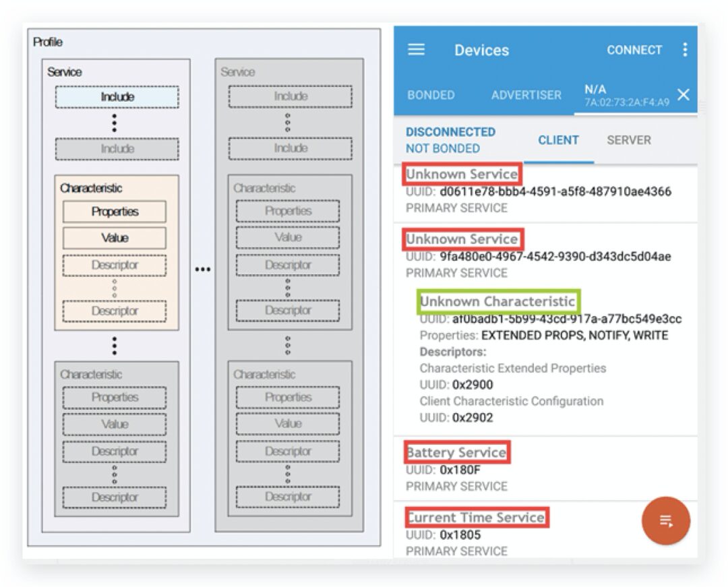Tap the orange floating action button
The height and width of the screenshot is (587, 728).
(665, 520)
